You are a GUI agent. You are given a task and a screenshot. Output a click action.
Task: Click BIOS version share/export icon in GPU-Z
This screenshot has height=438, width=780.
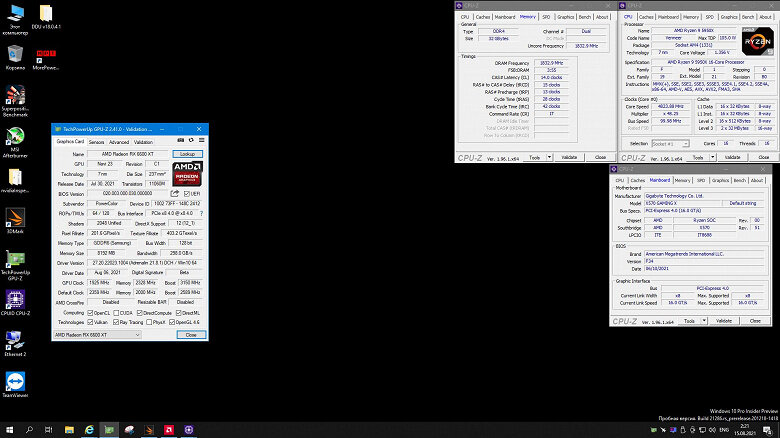(175, 193)
